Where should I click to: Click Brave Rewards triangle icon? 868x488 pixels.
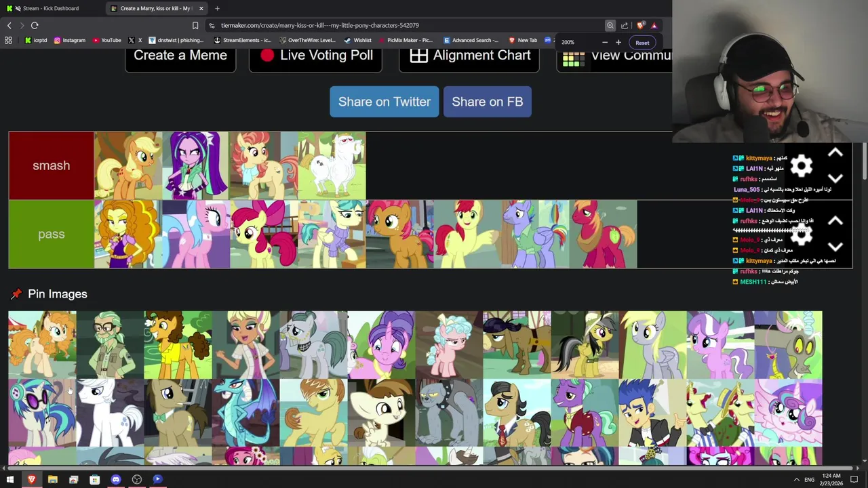click(654, 25)
